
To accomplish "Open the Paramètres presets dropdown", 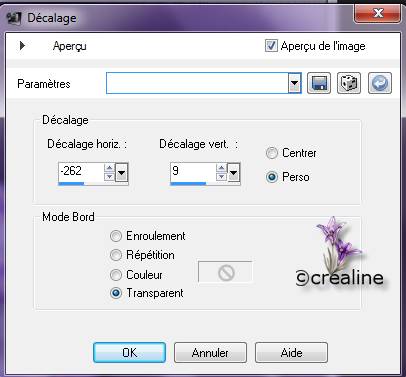I will pos(295,83).
